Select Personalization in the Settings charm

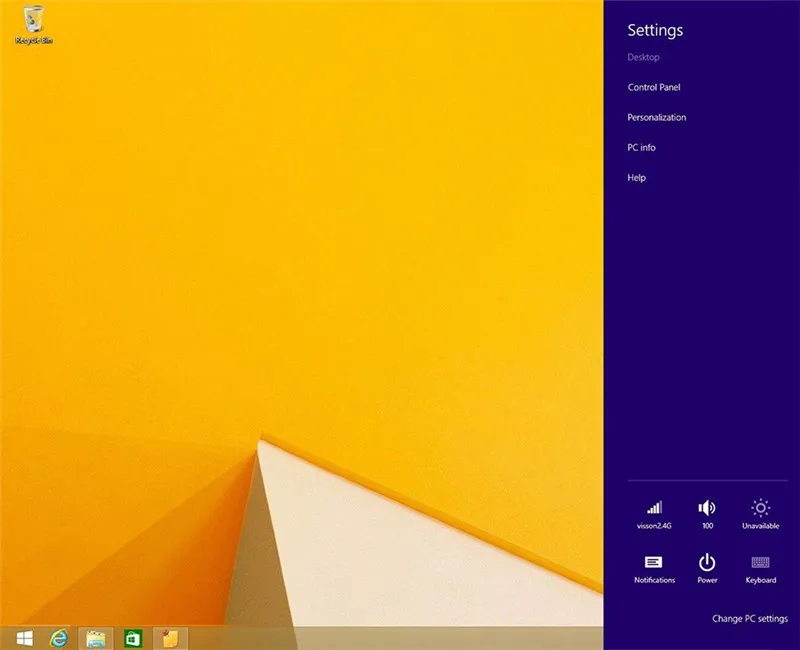[x=657, y=117]
